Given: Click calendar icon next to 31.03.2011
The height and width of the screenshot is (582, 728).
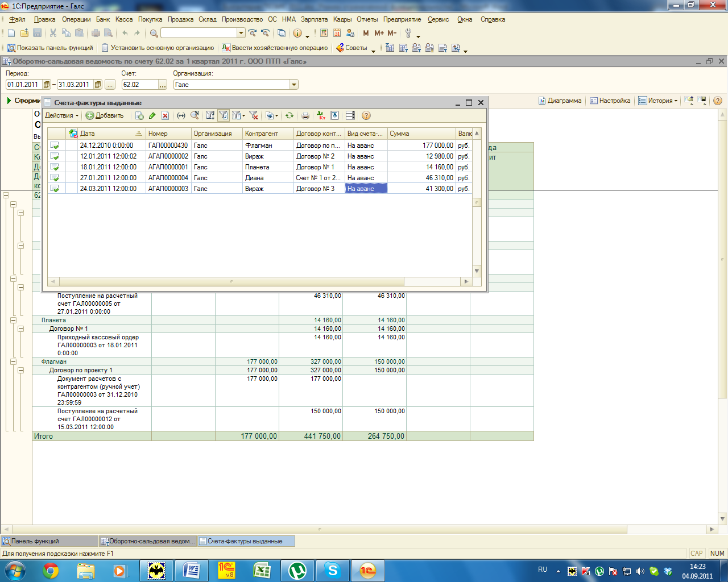Looking at the screenshot, I should 98,85.
